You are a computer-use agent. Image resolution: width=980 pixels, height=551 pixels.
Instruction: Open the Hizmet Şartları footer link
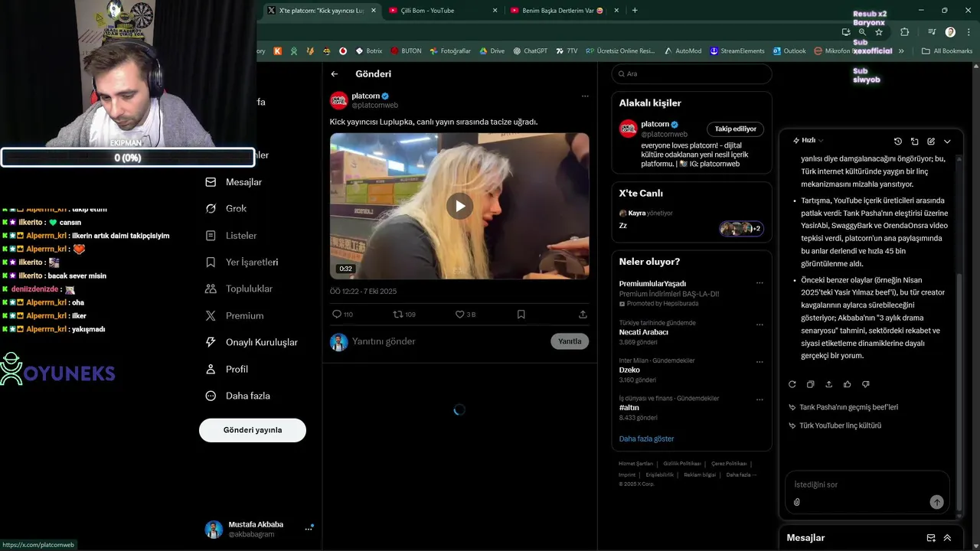635,464
